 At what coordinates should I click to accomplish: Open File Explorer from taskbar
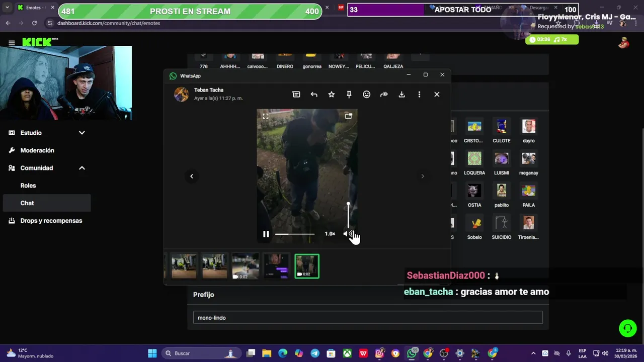click(267, 353)
